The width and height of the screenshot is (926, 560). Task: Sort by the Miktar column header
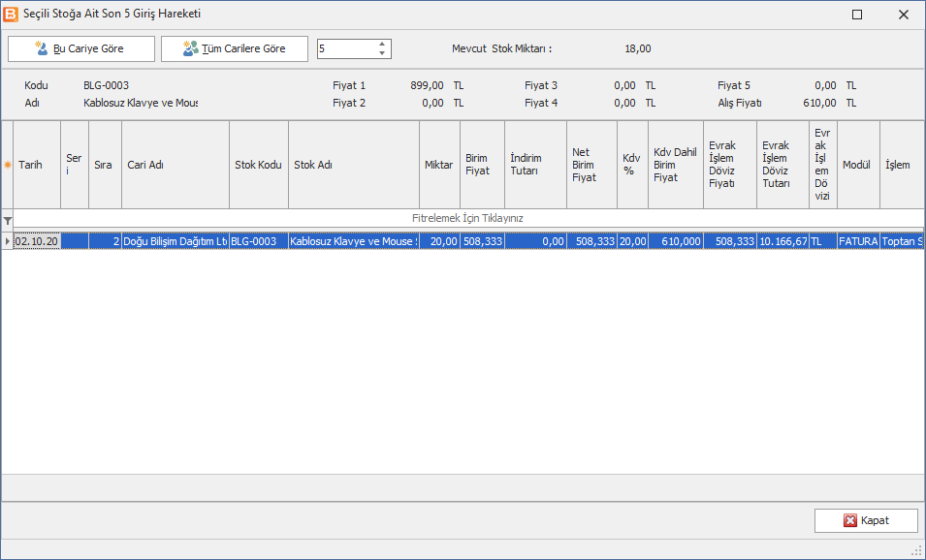pyautogui.click(x=439, y=165)
